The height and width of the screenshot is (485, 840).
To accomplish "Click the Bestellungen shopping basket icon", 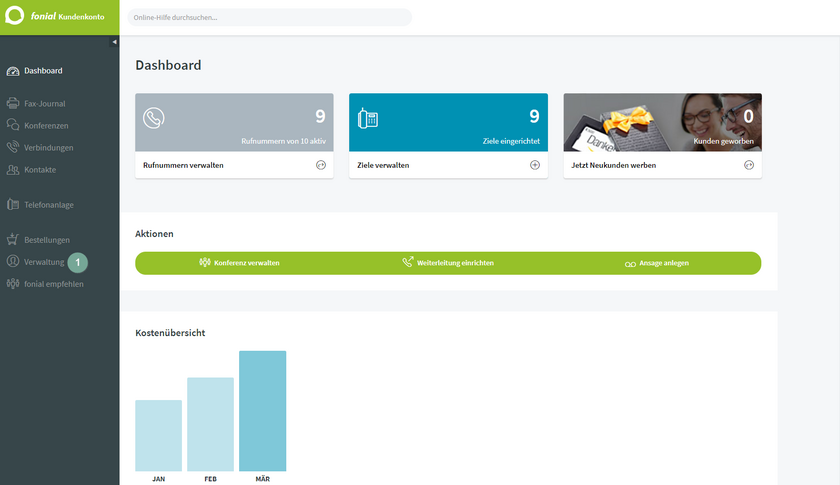I will click(x=13, y=240).
